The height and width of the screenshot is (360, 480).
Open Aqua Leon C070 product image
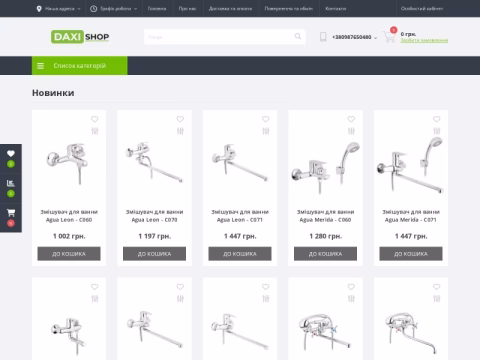[x=154, y=162]
